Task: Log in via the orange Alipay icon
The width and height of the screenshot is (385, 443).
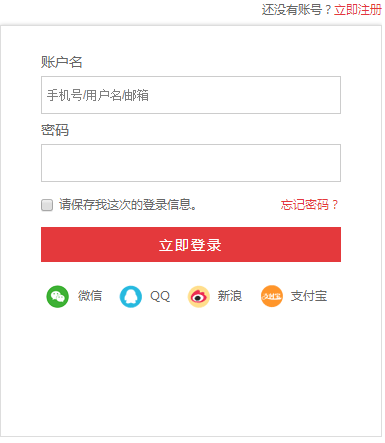Action: [x=272, y=296]
